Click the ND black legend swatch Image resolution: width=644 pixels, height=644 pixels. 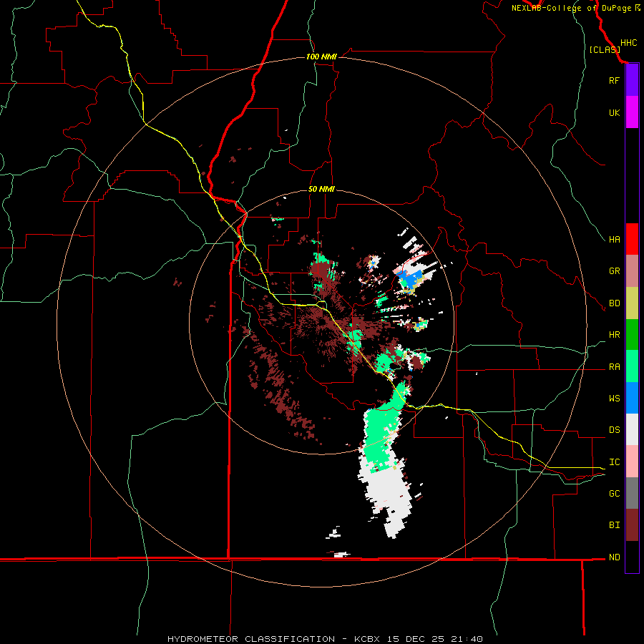click(x=632, y=557)
